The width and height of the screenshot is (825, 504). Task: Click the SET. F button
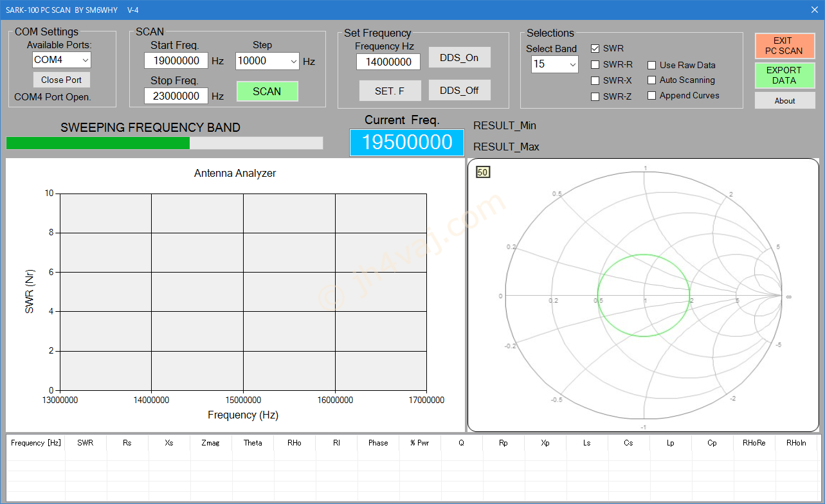coord(390,91)
